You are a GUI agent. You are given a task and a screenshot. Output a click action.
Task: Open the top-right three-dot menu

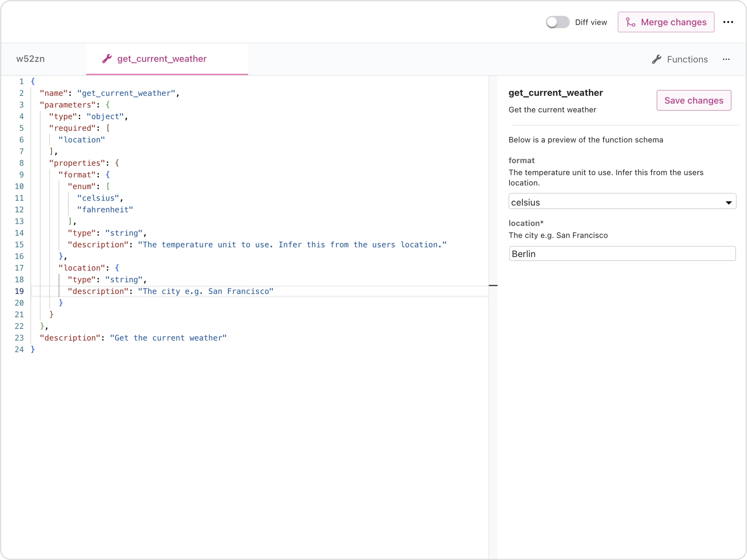(728, 22)
